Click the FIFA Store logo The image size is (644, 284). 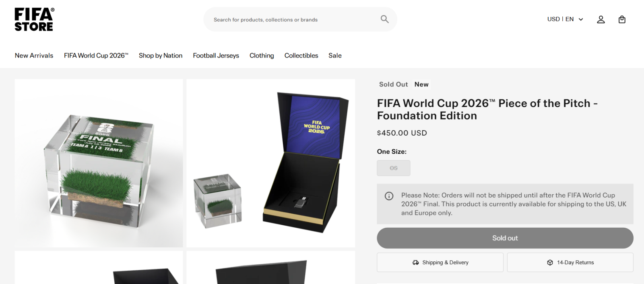point(34,19)
